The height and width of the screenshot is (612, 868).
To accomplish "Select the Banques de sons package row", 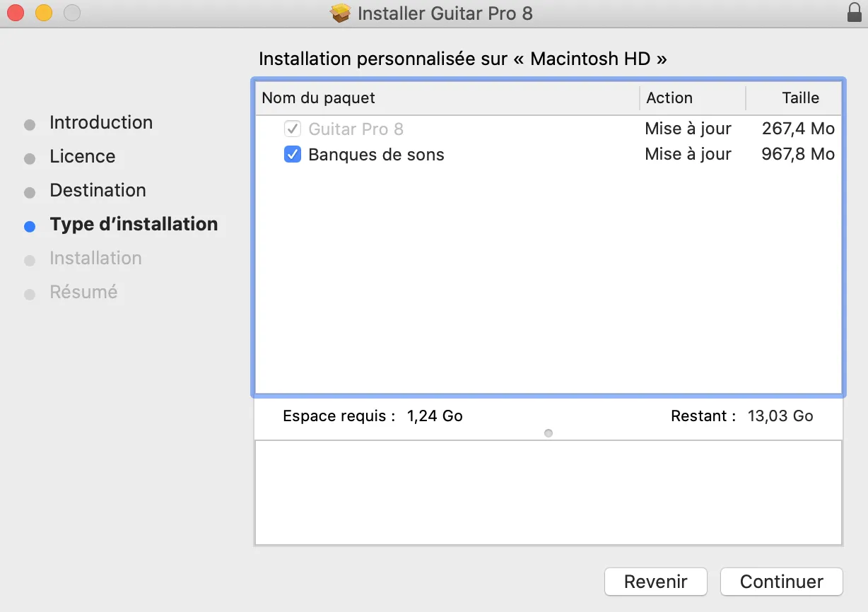I will point(549,154).
